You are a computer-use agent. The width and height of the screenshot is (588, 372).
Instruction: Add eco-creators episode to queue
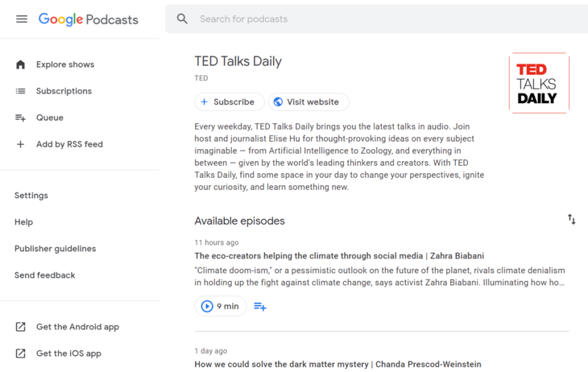click(260, 307)
